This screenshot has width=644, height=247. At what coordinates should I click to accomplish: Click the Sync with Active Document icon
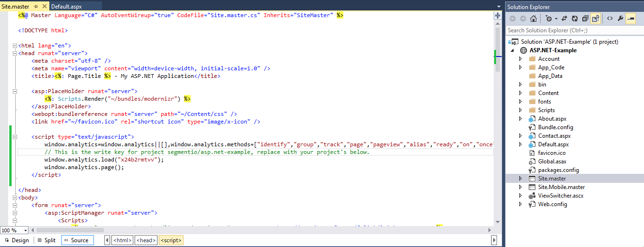pos(564,19)
